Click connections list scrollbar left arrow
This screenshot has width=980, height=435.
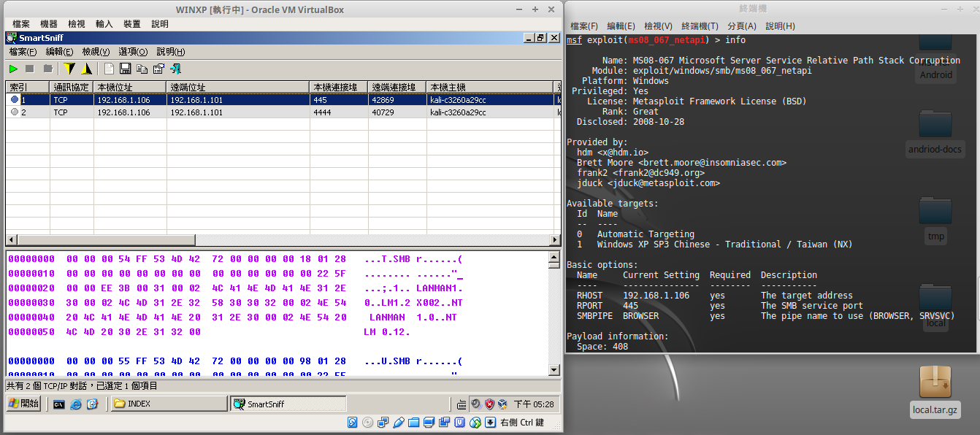(x=12, y=240)
